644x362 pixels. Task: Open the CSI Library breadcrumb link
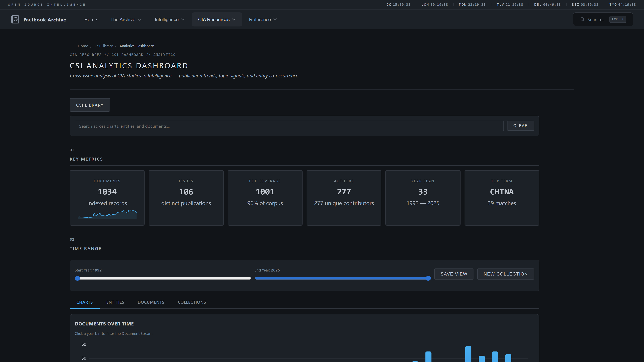pos(103,46)
